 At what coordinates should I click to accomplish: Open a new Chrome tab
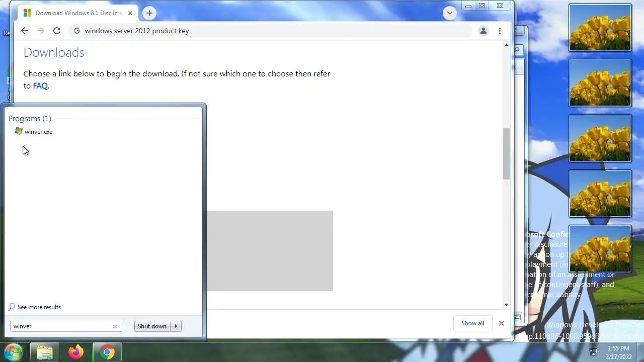point(149,13)
